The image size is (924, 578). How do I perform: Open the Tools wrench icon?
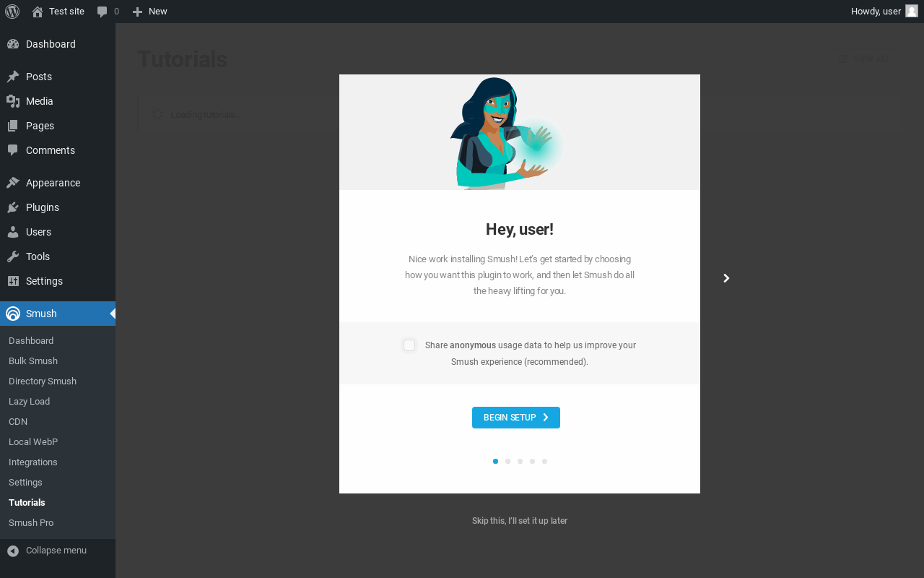click(13, 256)
